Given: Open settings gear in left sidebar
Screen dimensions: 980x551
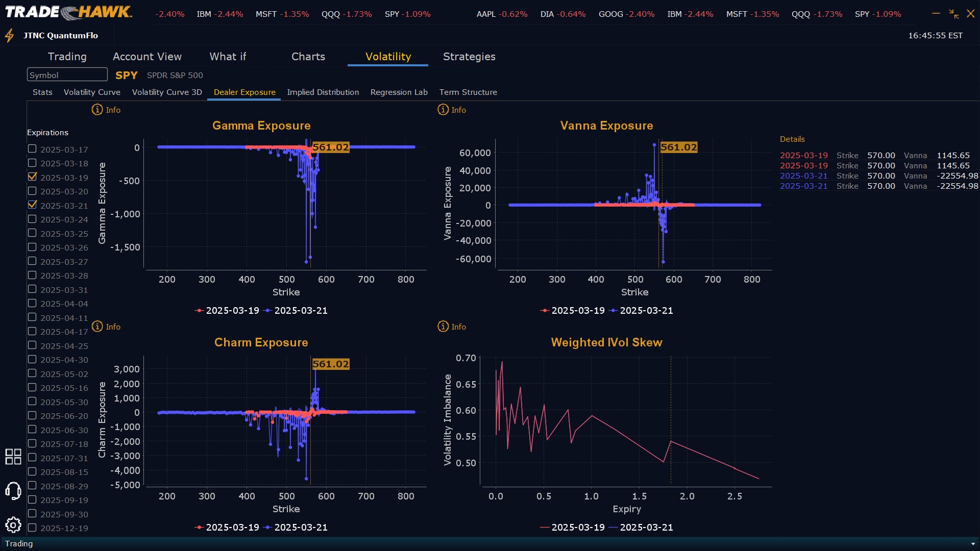Looking at the screenshot, I should click(x=13, y=524).
